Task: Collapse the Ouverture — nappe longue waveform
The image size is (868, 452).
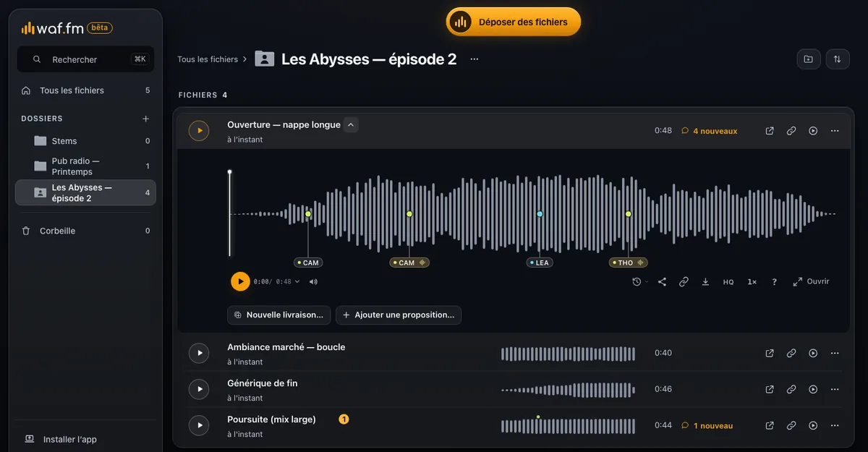Action: (351, 125)
